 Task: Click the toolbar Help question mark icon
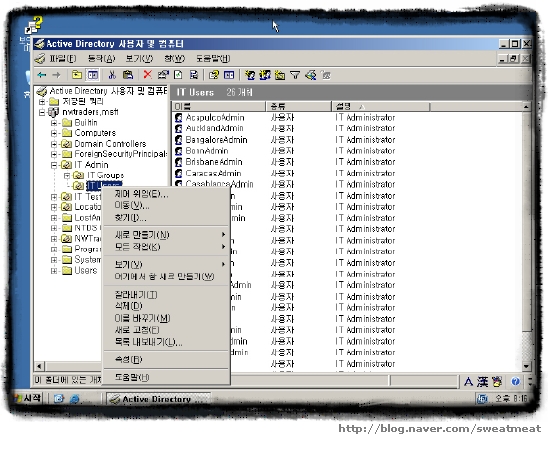pos(214,75)
